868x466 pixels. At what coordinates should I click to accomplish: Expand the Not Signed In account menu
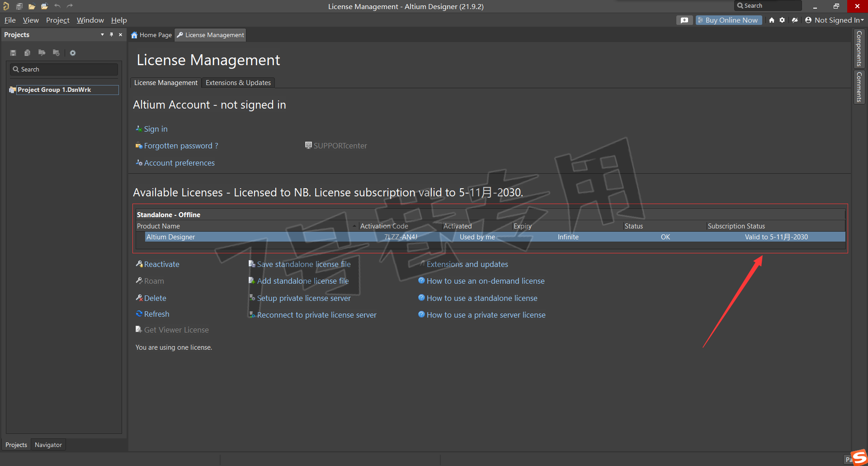[x=835, y=20]
